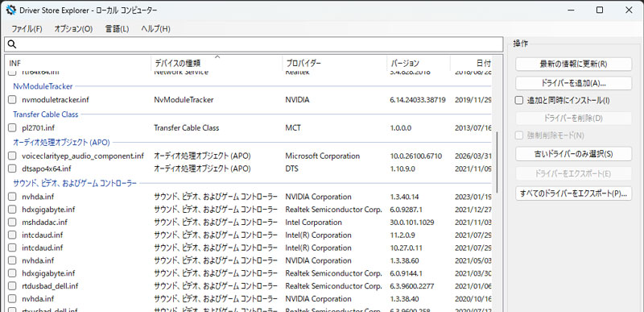Check the dtsapo4x64.inf checkbox
The width and height of the screenshot is (644, 312).
12,168
